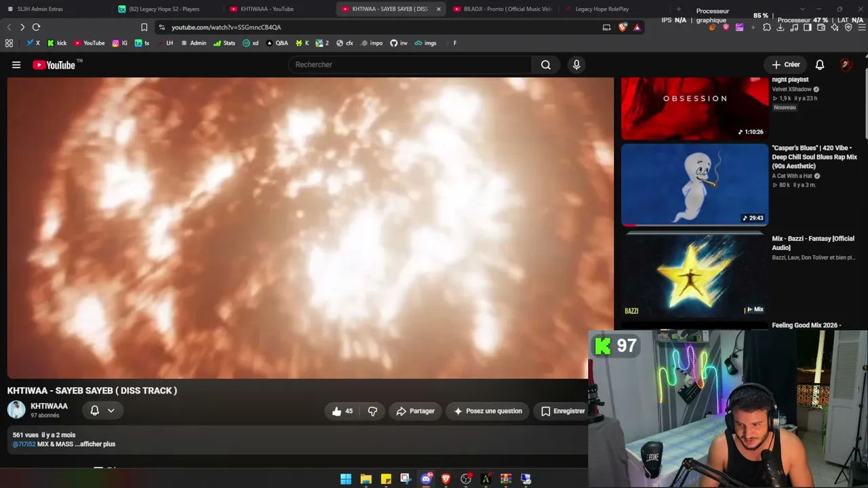
Task: Start voice search with the microphone
Action: click(x=576, y=64)
